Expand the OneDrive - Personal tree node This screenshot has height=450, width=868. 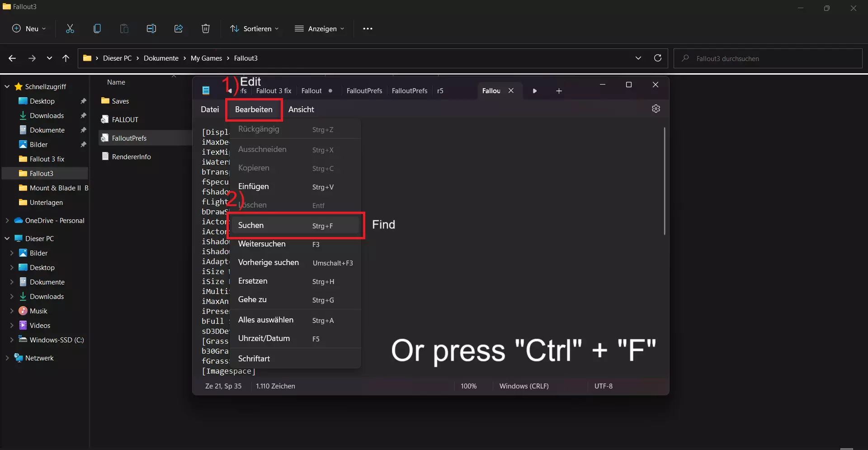pyautogui.click(x=7, y=221)
